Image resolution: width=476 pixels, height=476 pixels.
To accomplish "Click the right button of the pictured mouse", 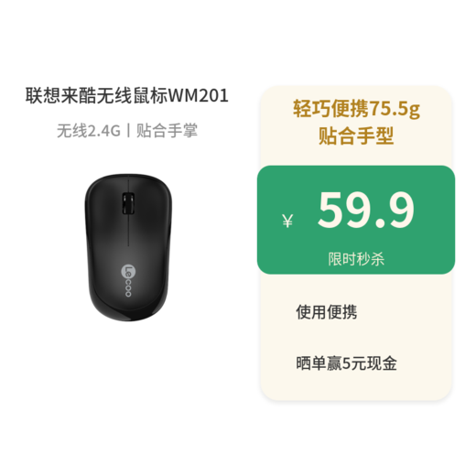I will click(x=150, y=208).
